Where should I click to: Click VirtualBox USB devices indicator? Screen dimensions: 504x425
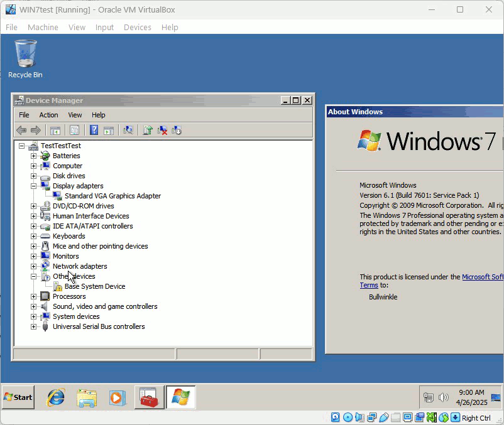click(x=384, y=417)
